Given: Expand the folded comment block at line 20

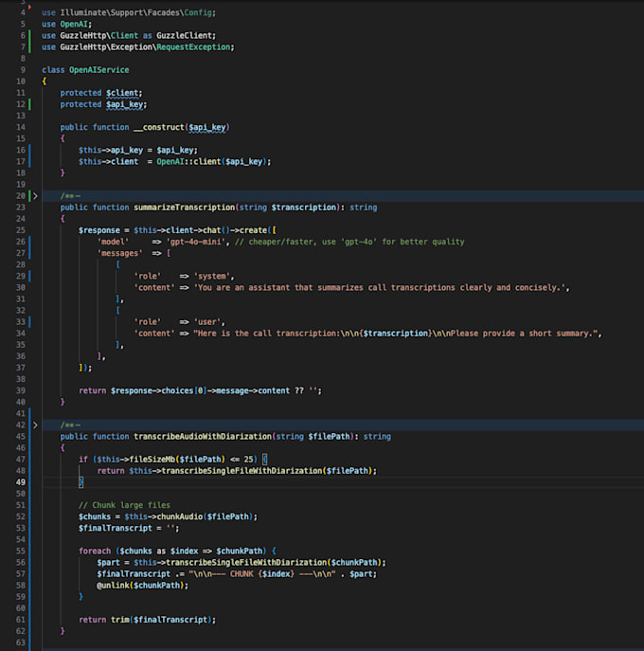Looking at the screenshot, I should [x=35, y=196].
